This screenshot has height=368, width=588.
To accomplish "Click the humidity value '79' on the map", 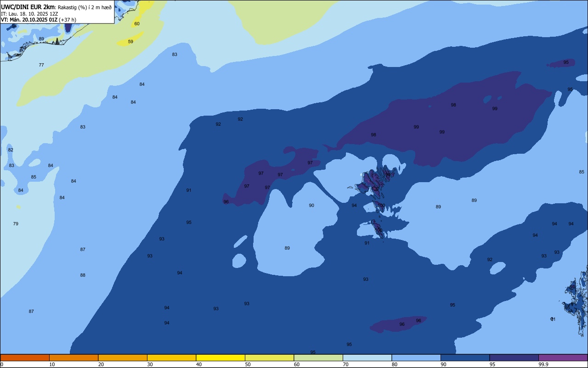I will [16, 224].
